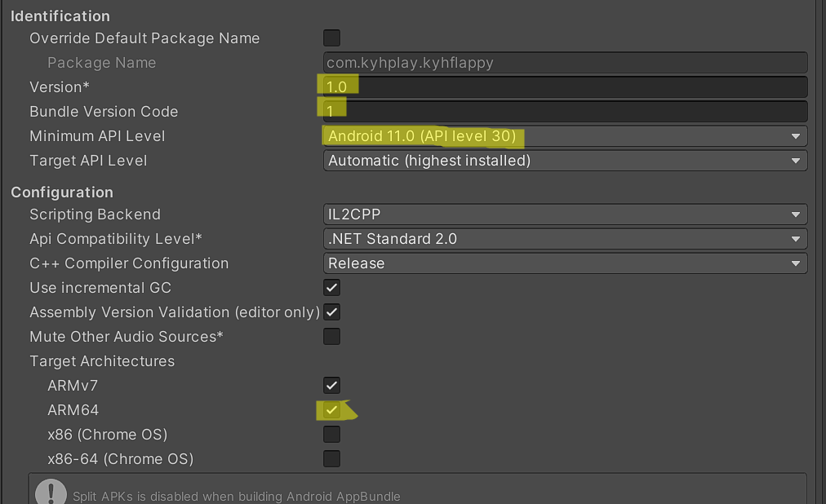Open the Minimum API Level dropdown

(565, 136)
